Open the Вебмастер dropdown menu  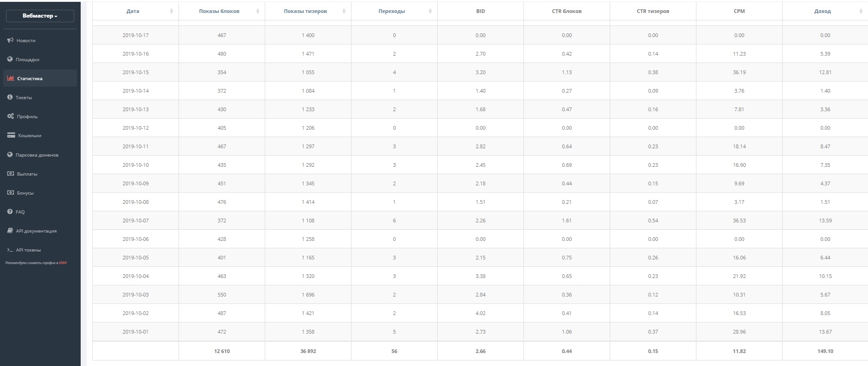40,16
